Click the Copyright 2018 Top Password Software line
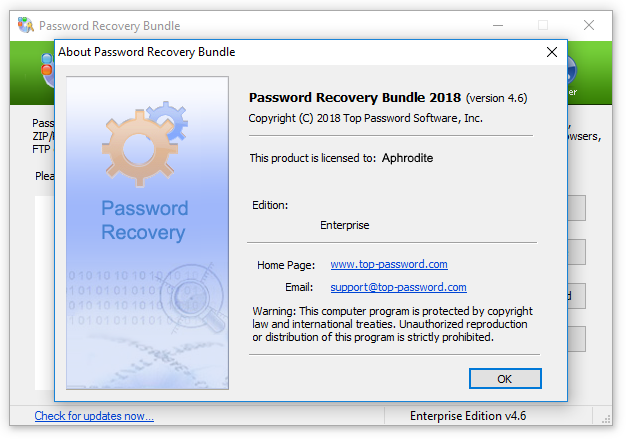 (x=365, y=118)
